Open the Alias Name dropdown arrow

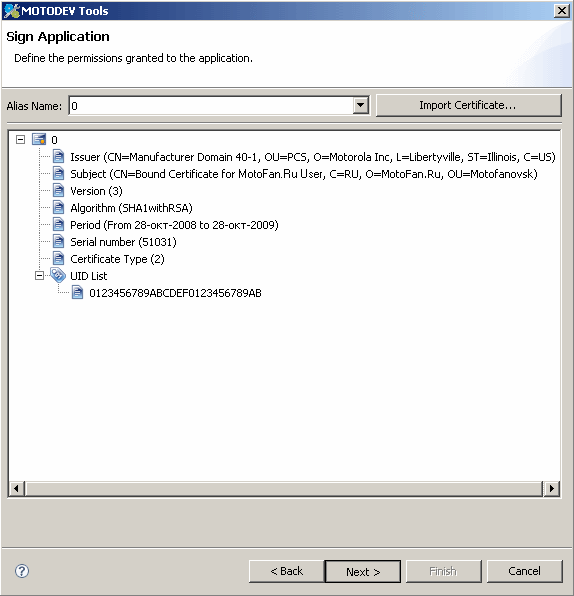tap(360, 105)
